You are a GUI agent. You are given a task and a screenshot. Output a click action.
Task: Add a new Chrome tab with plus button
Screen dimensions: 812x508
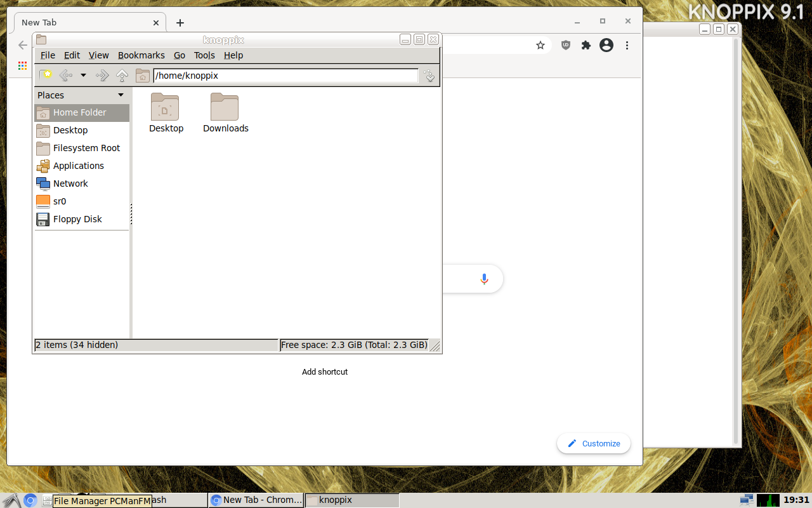(x=180, y=23)
